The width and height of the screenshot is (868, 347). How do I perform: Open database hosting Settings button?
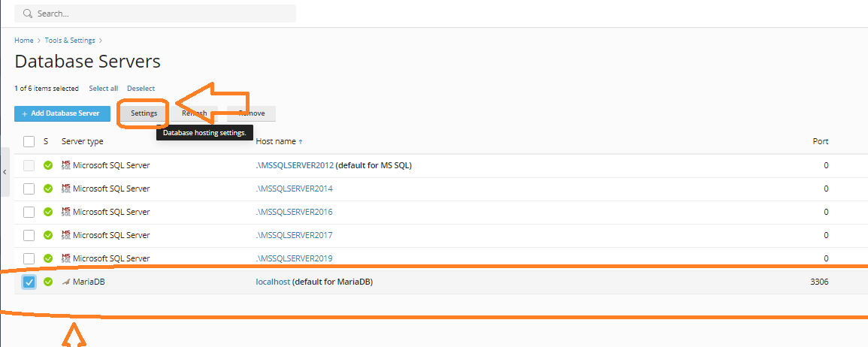tap(144, 113)
